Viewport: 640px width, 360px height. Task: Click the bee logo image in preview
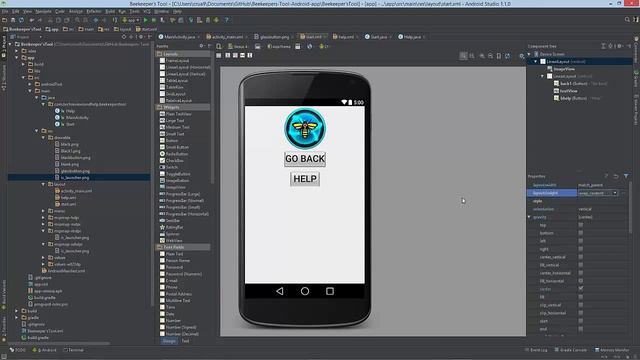305,128
